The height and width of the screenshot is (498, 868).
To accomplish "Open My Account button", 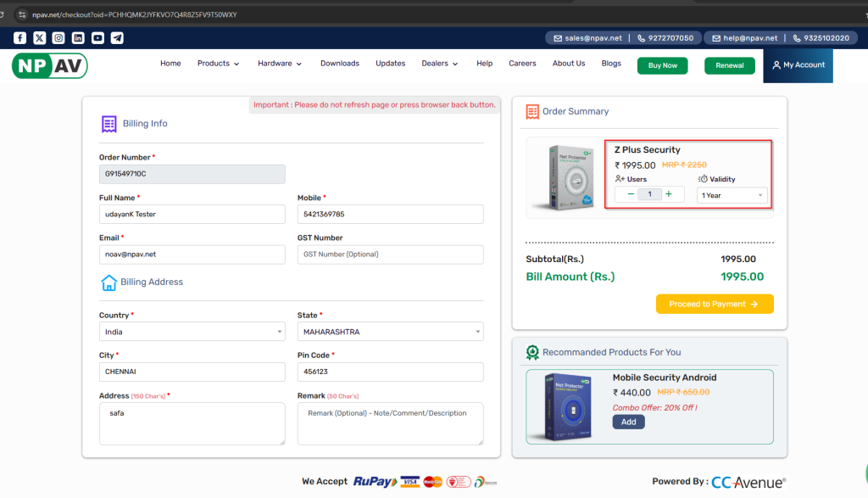I will 798,65.
